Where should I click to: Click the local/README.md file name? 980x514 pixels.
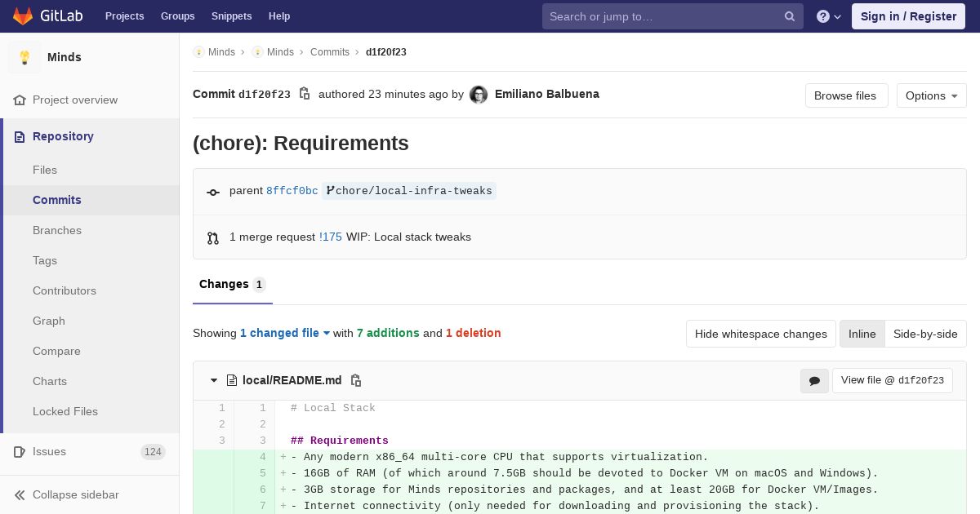click(292, 380)
